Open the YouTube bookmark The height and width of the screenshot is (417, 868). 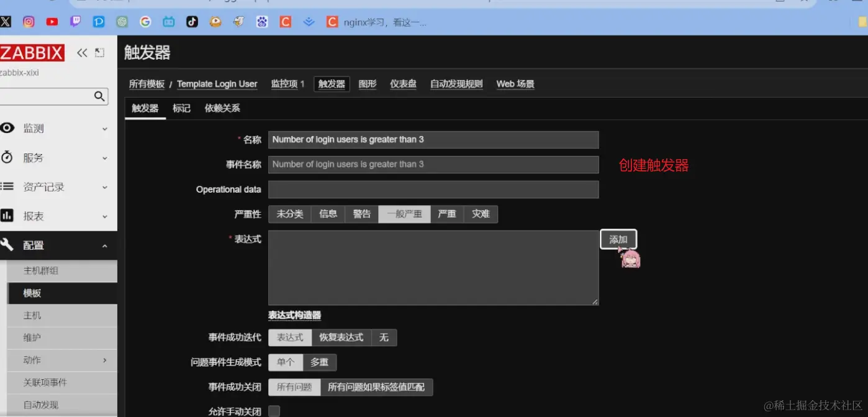click(52, 22)
